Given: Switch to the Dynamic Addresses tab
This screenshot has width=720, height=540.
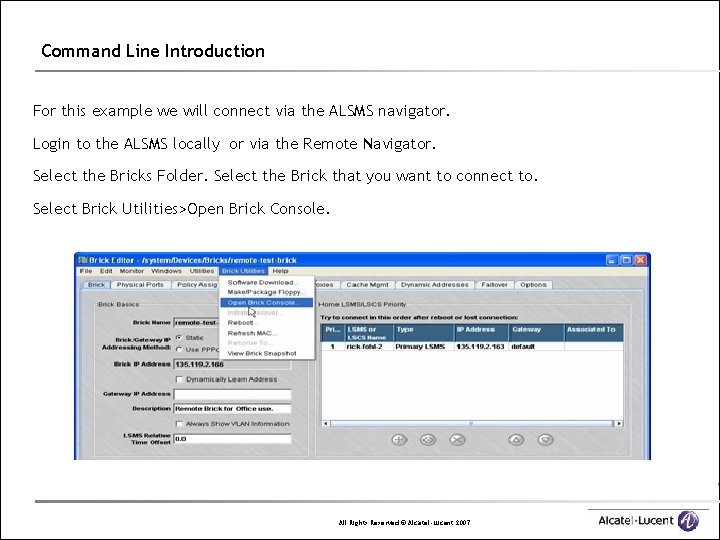Looking at the screenshot, I should tap(434, 285).
